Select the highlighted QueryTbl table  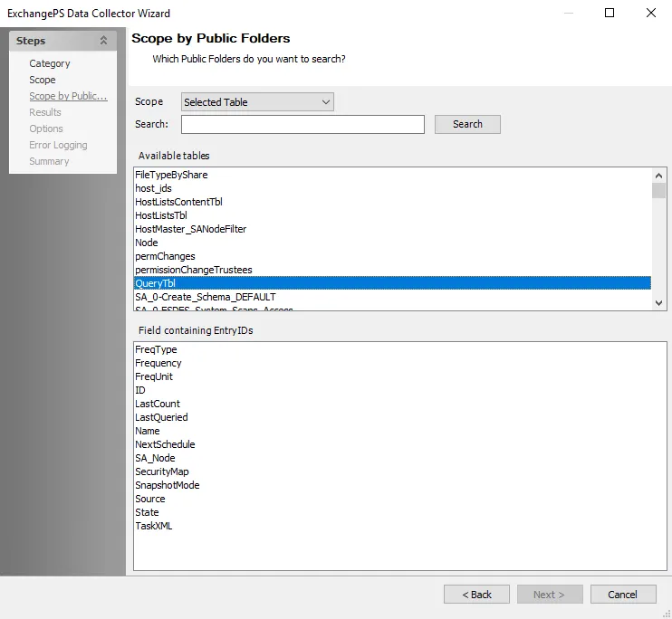click(392, 283)
